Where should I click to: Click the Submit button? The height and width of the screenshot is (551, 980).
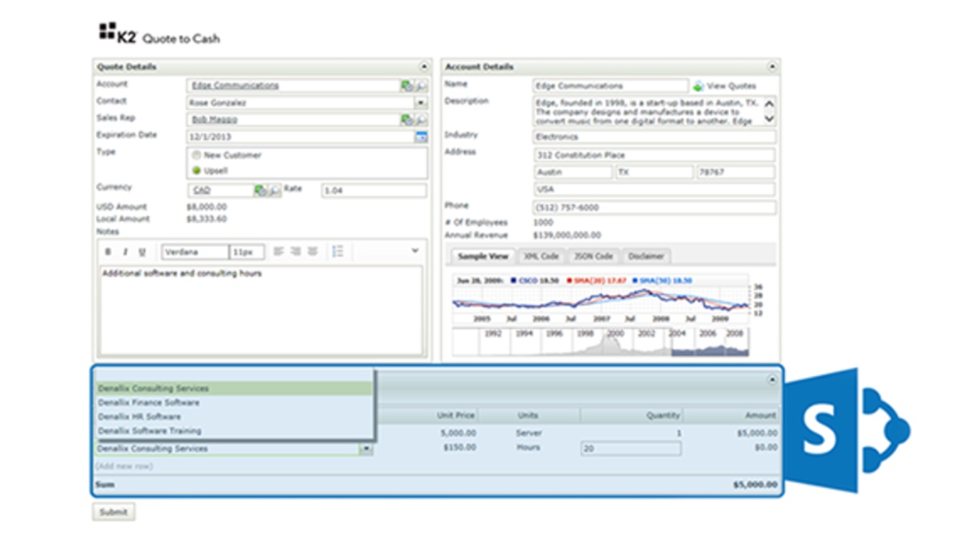click(113, 512)
